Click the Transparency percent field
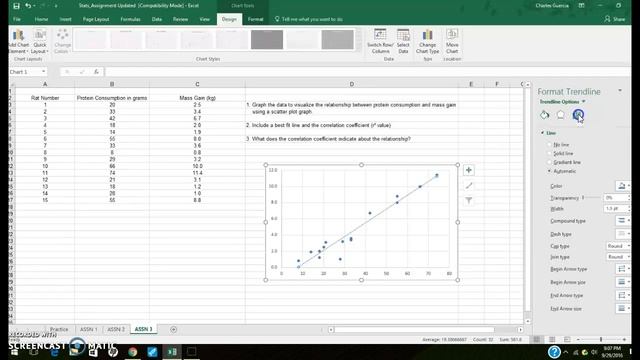 pos(616,198)
